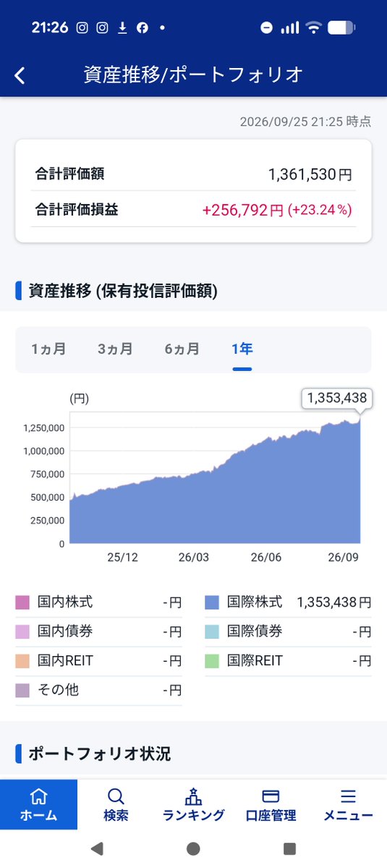This screenshot has width=387, height=868.
Task: Open the メニュー hamburger menu
Action: click(x=348, y=804)
